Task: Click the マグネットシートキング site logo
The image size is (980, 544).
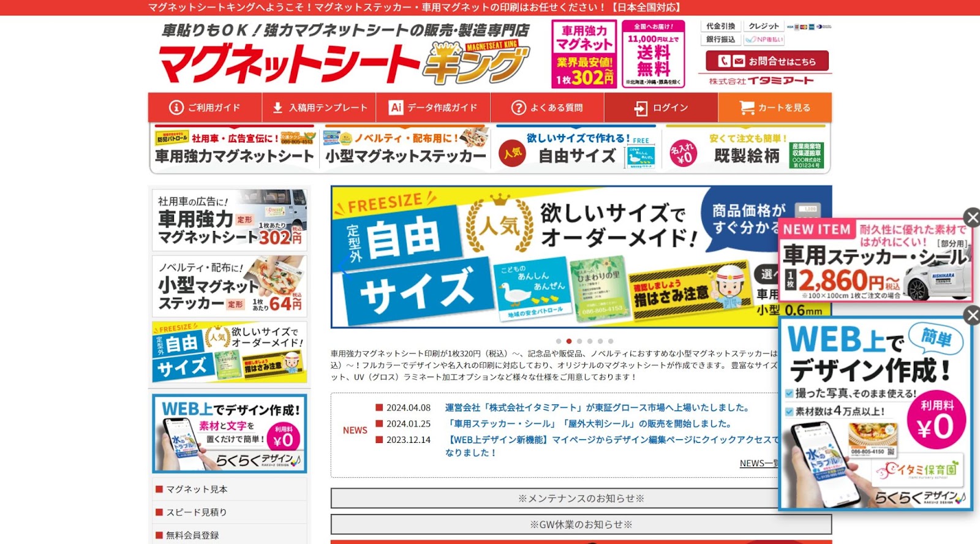Action: point(344,55)
